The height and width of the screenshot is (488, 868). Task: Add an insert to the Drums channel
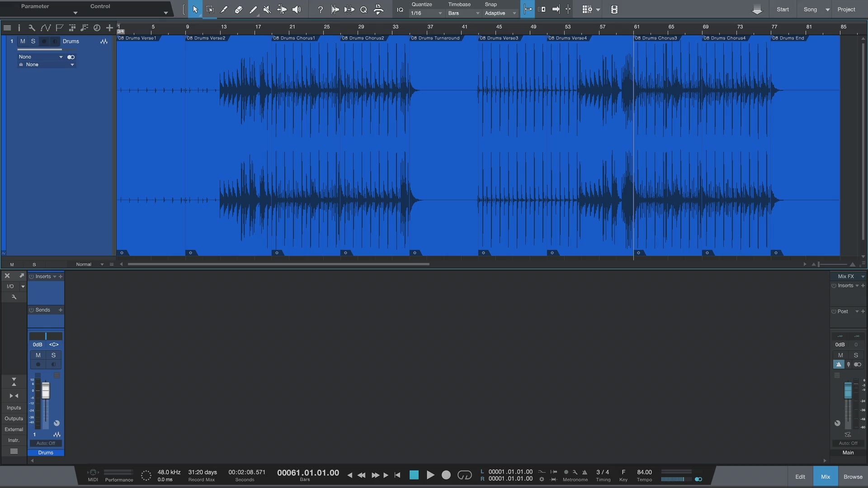pos(61,277)
